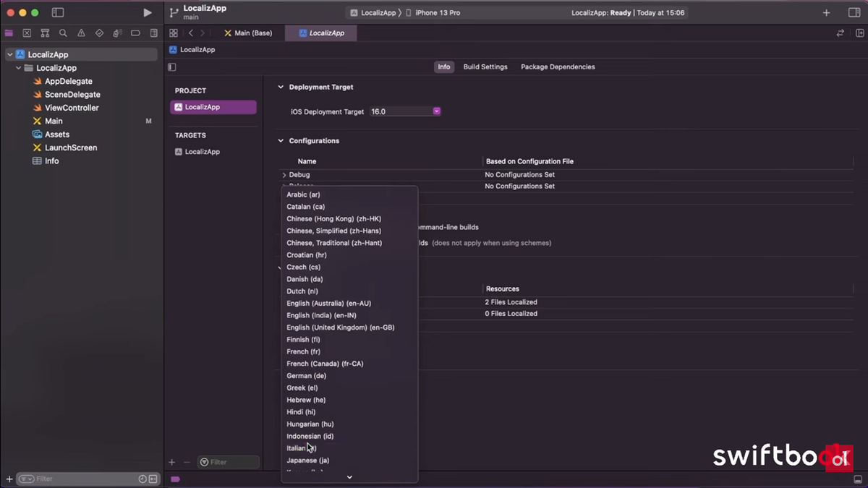Go forward with the editor forward arrow
868x488 pixels.
pyautogui.click(x=203, y=33)
